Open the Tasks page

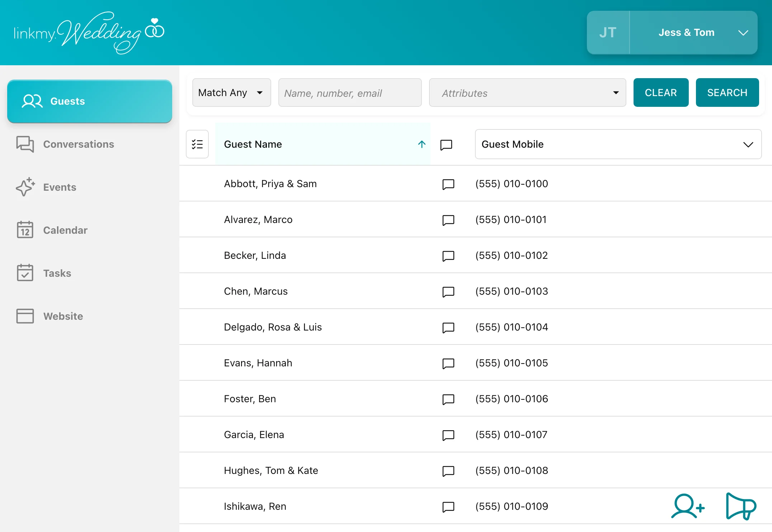[44, 273]
